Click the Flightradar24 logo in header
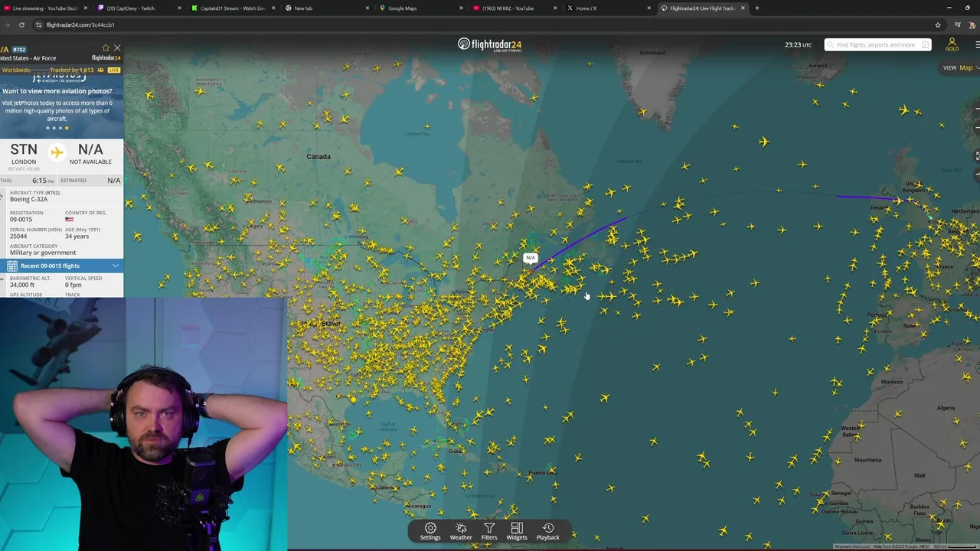980x551 pixels. [x=490, y=44]
